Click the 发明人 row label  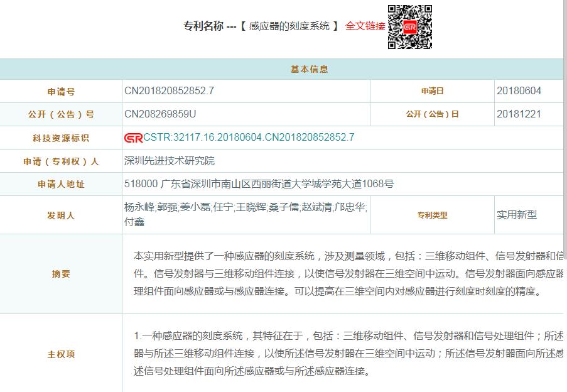click(x=61, y=215)
